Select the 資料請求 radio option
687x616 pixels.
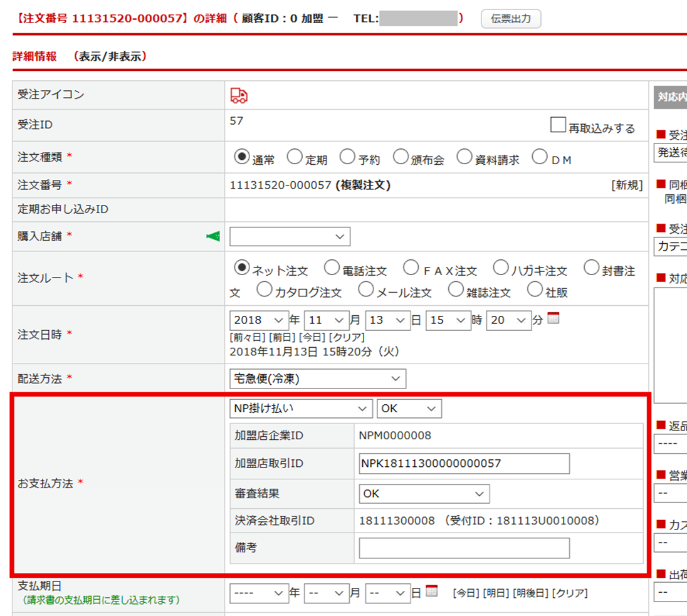click(x=464, y=157)
